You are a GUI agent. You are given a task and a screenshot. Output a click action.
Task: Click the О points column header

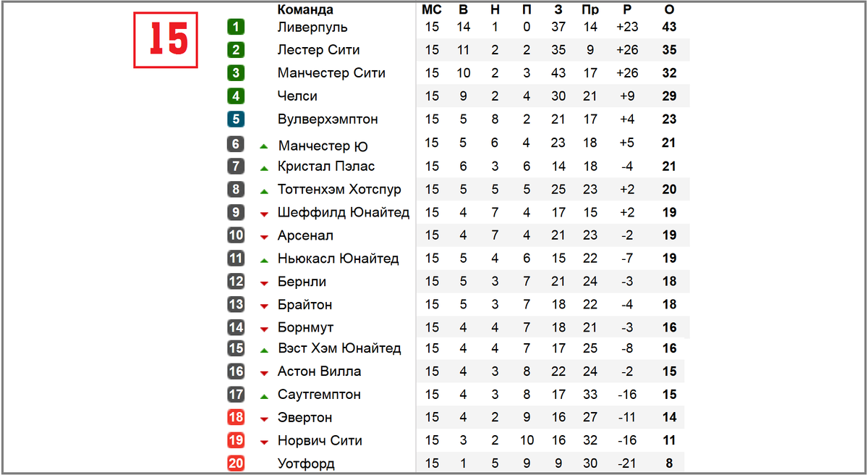669,9
